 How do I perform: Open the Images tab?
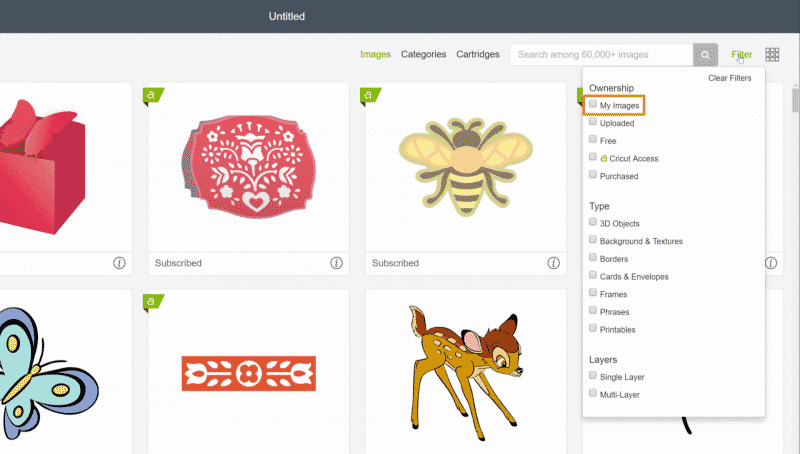tap(376, 54)
